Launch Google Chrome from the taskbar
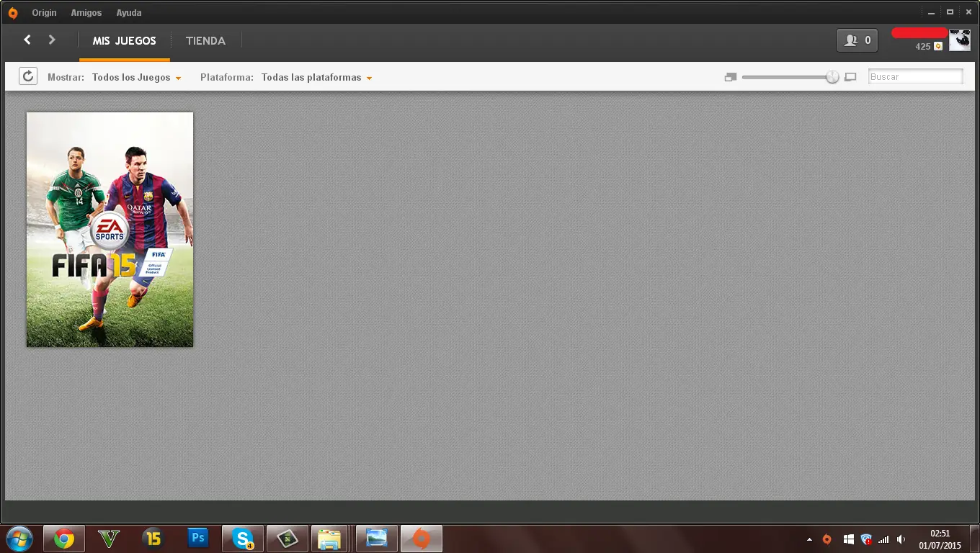Screen dimensions: 980x553 [64, 539]
